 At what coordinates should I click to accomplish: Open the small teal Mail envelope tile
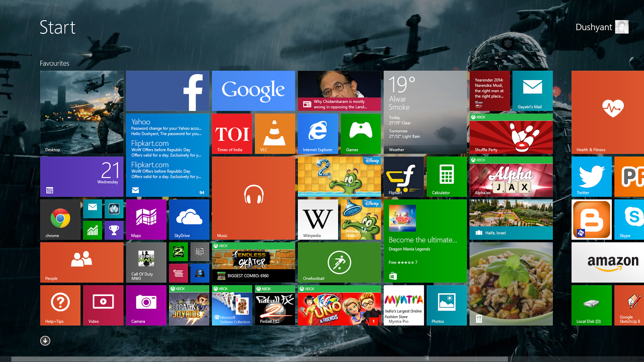point(93,209)
